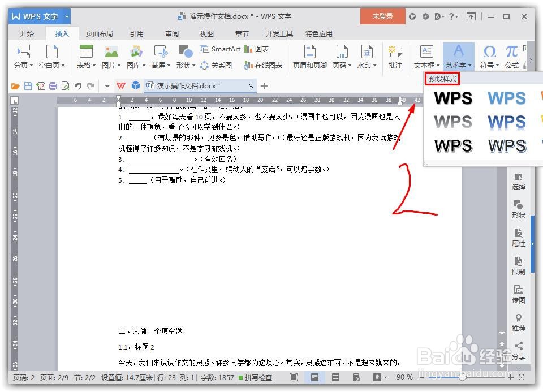Screen dimensions: 543x392
Task: Click the 未登录 login button
Action: pyautogui.click(x=382, y=16)
